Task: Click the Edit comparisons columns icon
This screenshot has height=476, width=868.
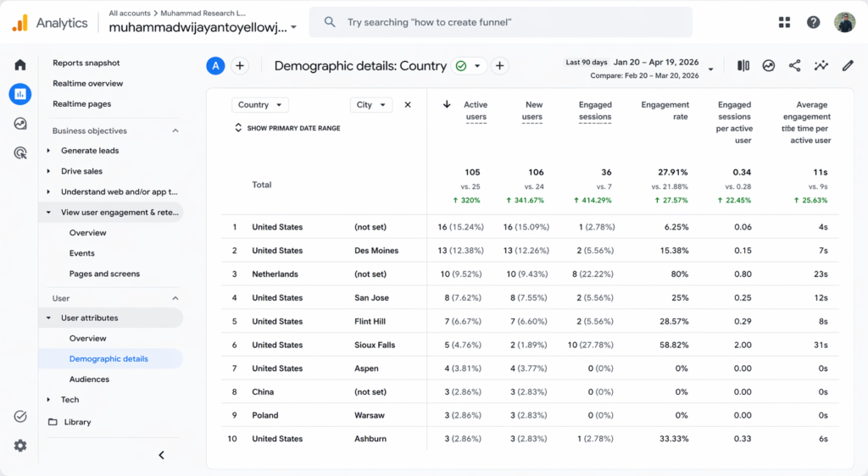Action: tap(743, 66)
